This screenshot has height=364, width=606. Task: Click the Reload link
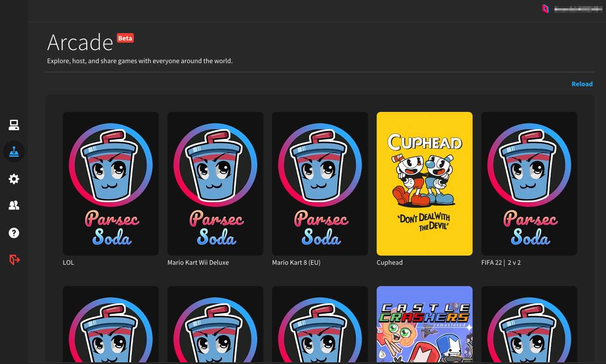pos(582,84)
